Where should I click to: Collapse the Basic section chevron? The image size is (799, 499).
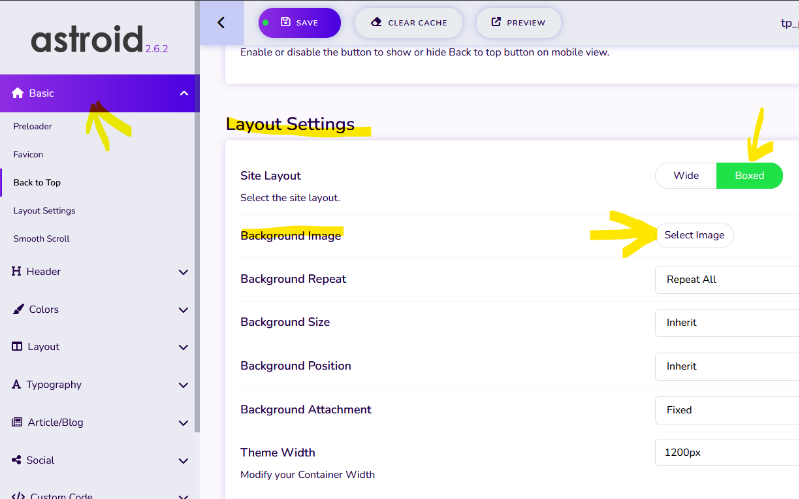[x=184, y=93]
